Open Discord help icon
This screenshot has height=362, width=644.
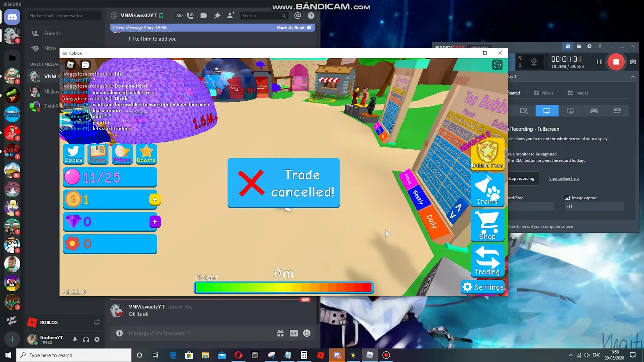pos(311,16)
